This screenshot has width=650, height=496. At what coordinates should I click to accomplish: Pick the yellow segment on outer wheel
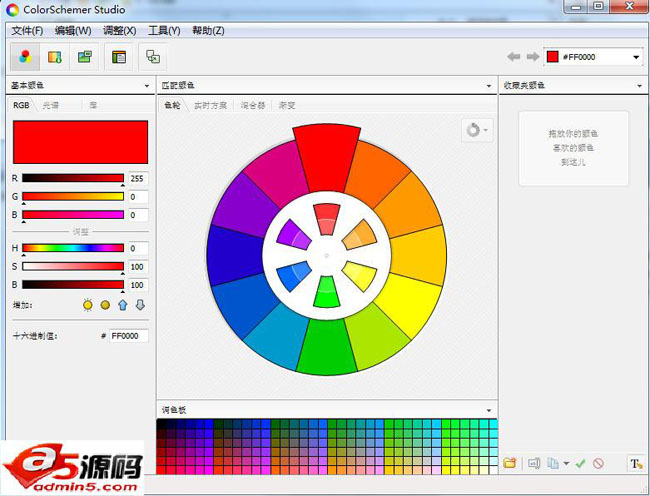(x=407, y=305)
